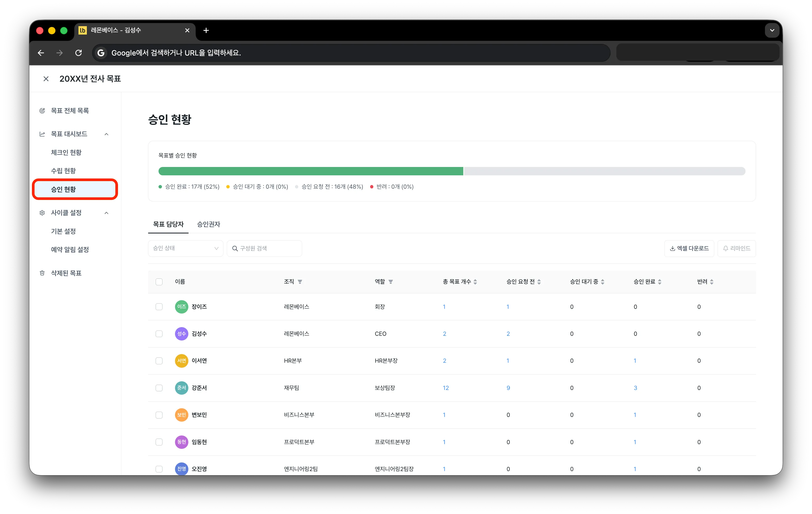
Task: Open the 역할 column filter icon
Action: coord(391,282)
